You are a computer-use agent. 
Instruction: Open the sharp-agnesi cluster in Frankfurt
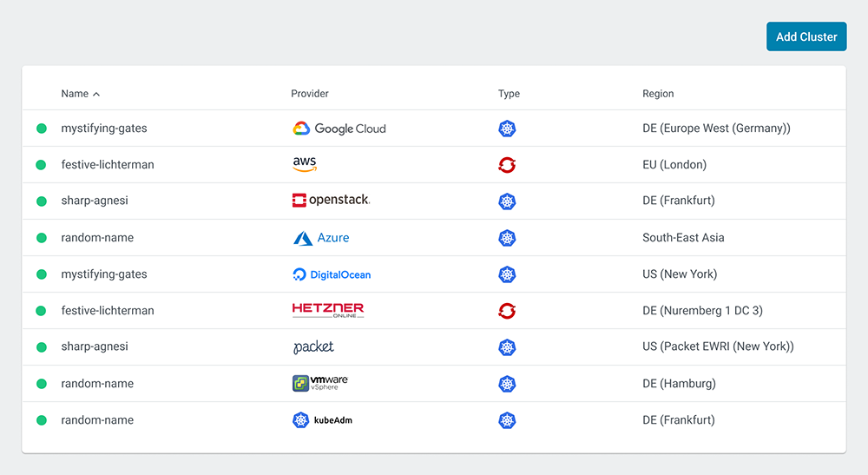[95, 201]
